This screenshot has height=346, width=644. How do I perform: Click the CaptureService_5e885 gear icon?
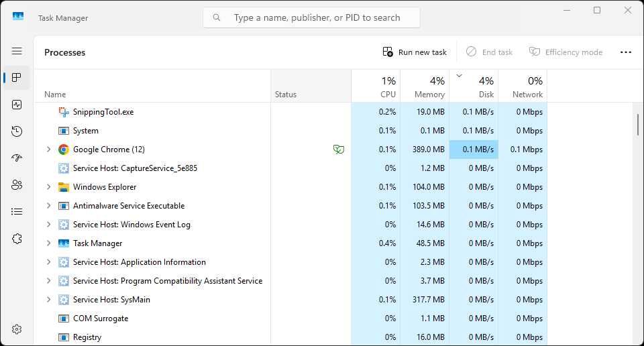(x=63, y=168)
